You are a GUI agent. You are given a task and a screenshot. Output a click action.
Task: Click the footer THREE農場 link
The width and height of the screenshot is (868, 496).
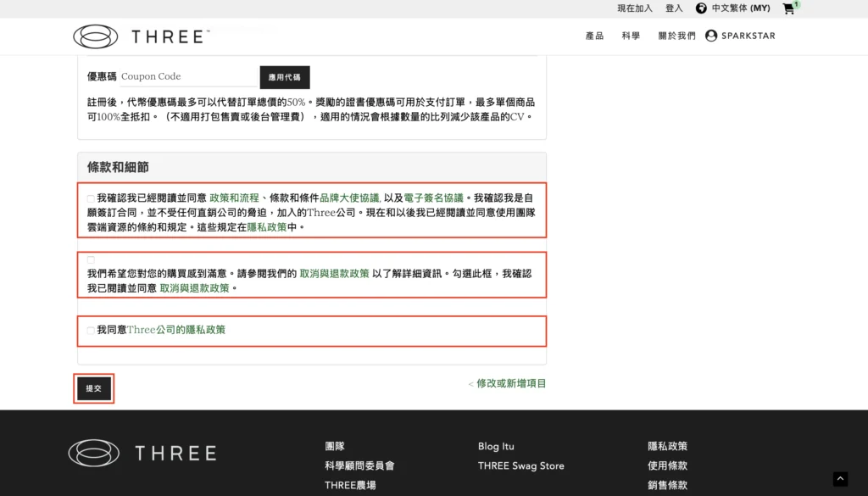click(350, 485)
